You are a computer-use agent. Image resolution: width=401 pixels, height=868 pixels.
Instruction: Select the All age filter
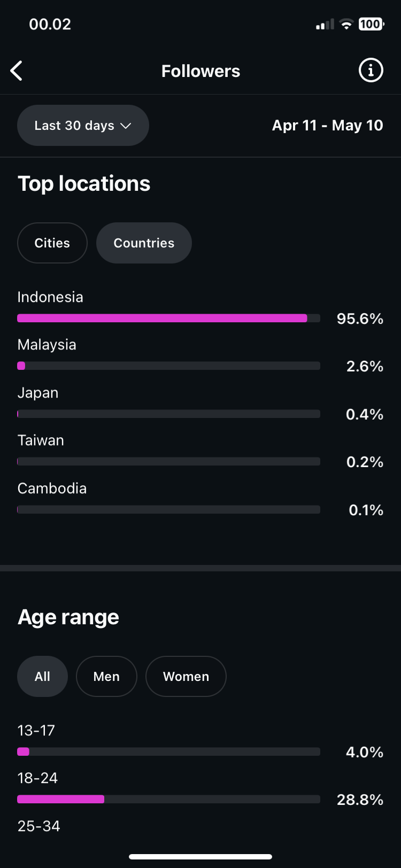(42, 676)
